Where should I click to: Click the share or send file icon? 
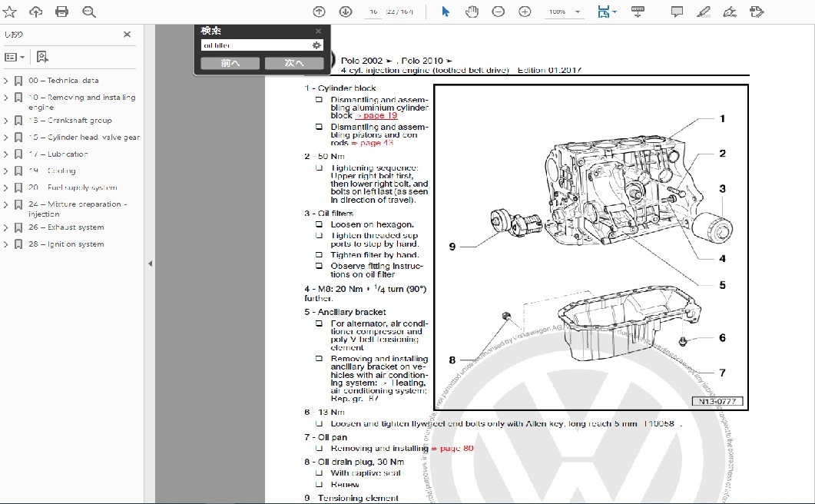tap(757, 12)
